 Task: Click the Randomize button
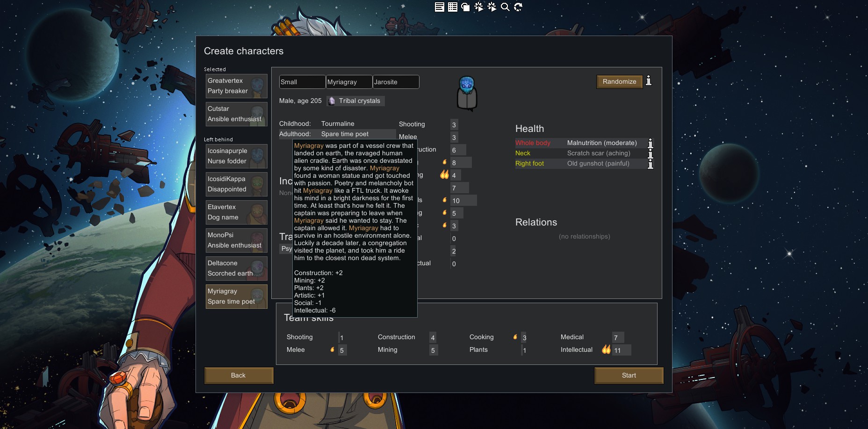(x=619, y=81)
